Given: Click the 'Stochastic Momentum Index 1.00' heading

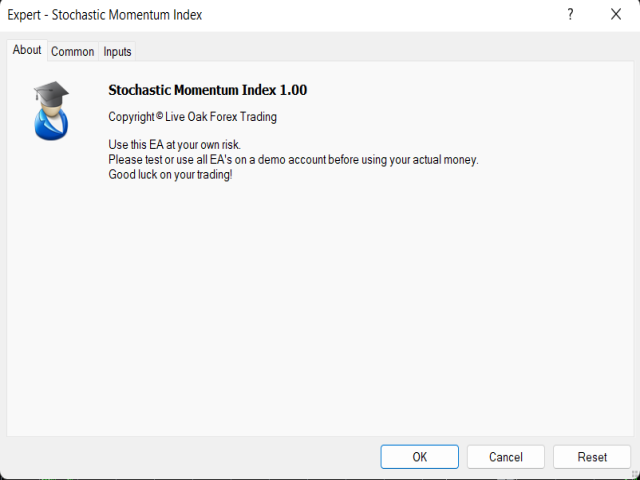Looking at the screenshot, I should coord(207,90).
